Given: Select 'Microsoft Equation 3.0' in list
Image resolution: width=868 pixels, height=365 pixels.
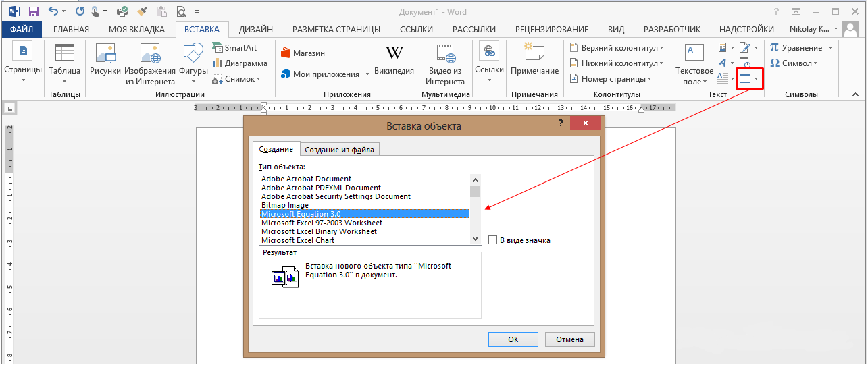Looking at the screenshot, I should point(365,214).
